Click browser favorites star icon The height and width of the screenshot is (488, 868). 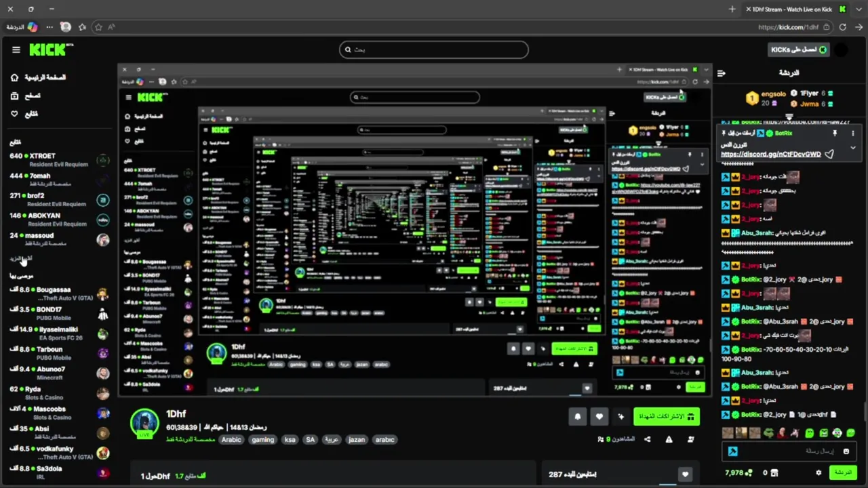(x=98, y=27)
